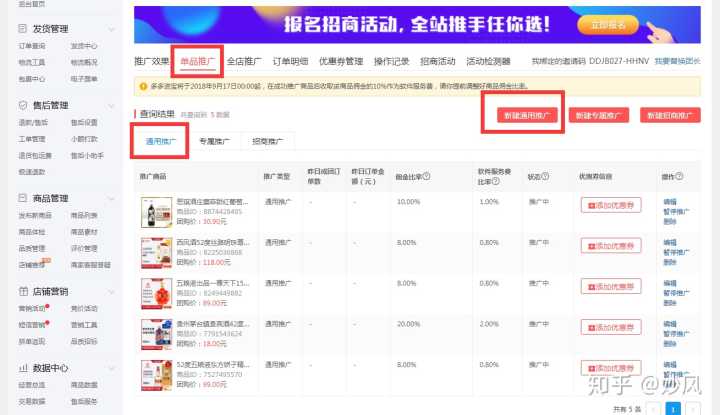Screen dimensions: 720x415
Task: Go to the next page with the right arrow
Action: (693, 408)
